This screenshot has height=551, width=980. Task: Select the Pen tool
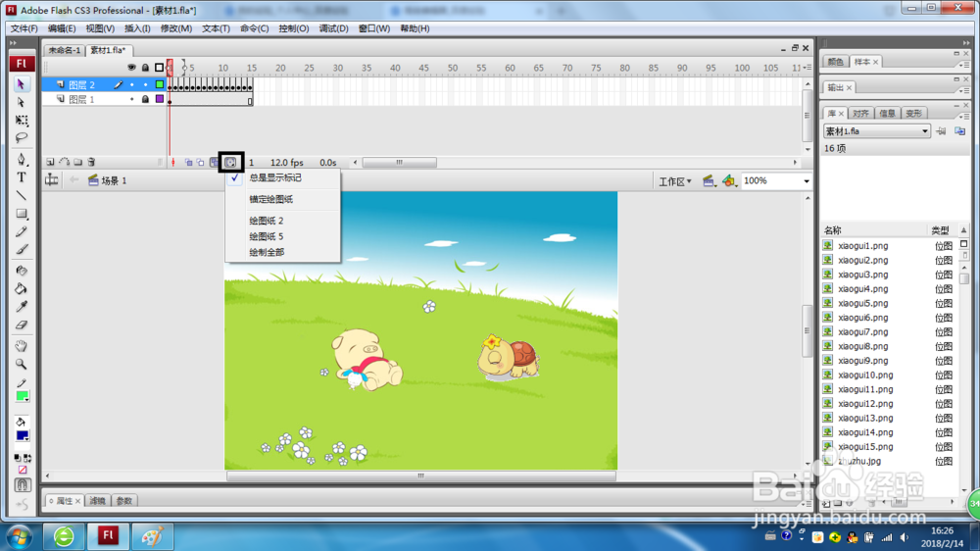tap(22, 159)
